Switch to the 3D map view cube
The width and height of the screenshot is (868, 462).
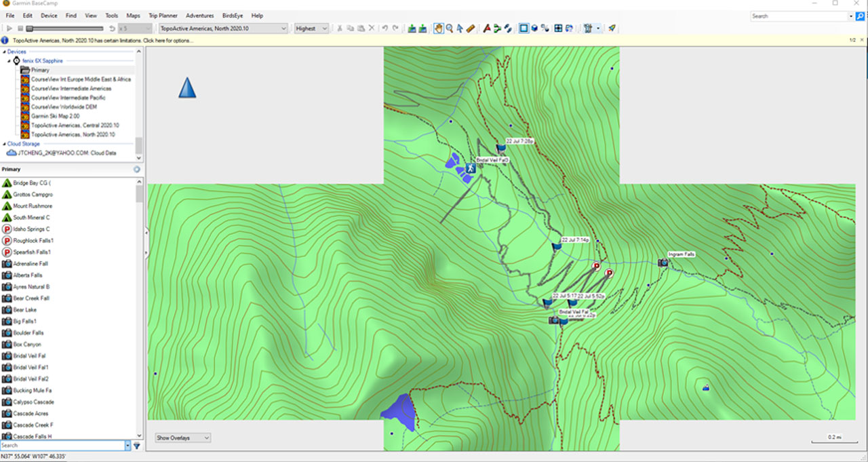point(534,28)
